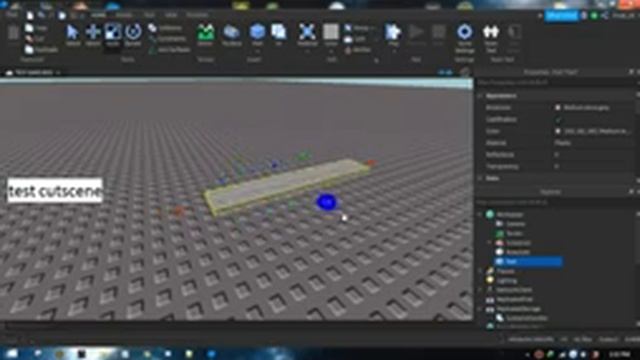Expand the Players tree node
This screenshot has width=640, height=360.
480,271
